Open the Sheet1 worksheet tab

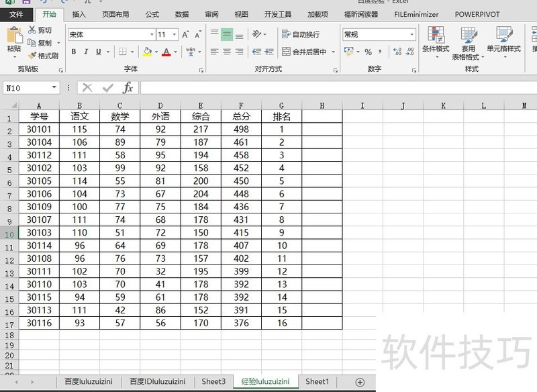[317, 381]
